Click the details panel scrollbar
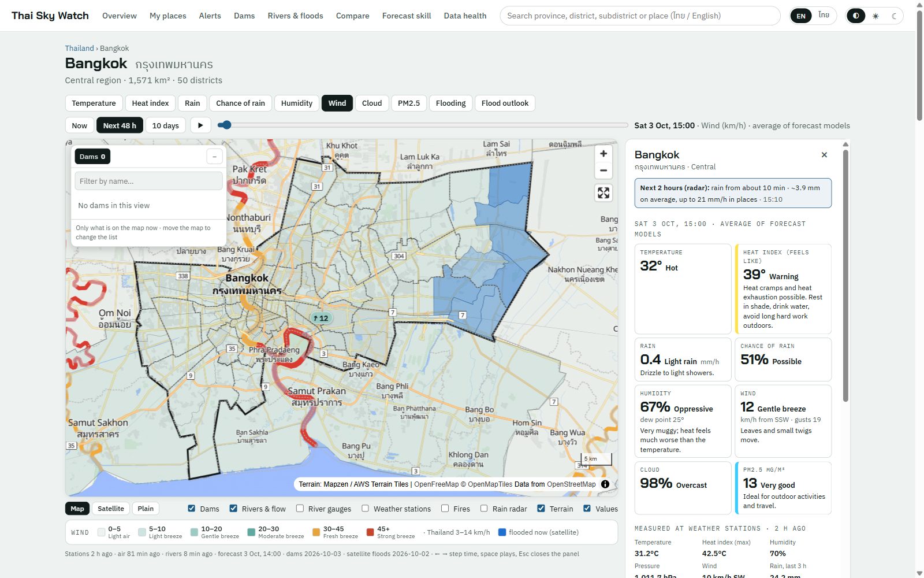This screenshot has height=578, width=924. click(x=845, y=276)
